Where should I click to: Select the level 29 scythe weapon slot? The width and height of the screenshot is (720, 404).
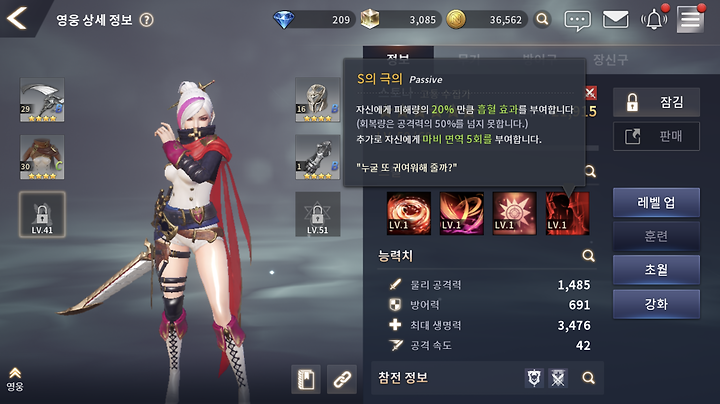coord(42,100)
